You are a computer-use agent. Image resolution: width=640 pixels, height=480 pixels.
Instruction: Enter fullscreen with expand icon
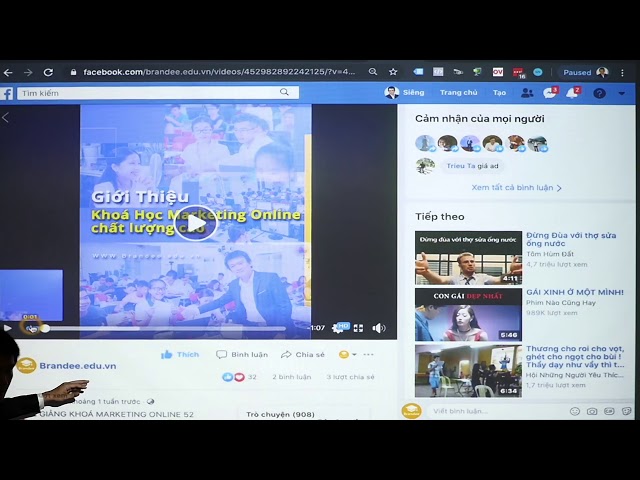(358, 328)
